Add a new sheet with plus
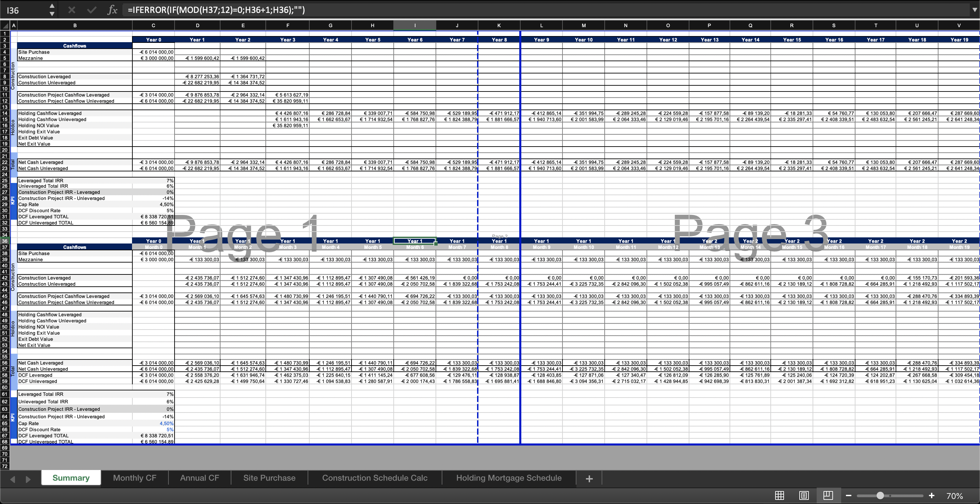This screenshot has height=504, width=980. click(589, 478)
